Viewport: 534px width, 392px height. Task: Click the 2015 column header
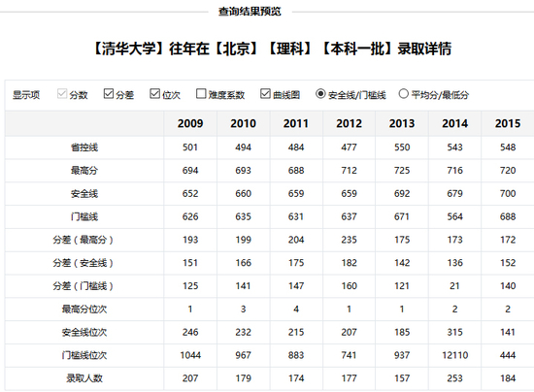click(508, 123)
